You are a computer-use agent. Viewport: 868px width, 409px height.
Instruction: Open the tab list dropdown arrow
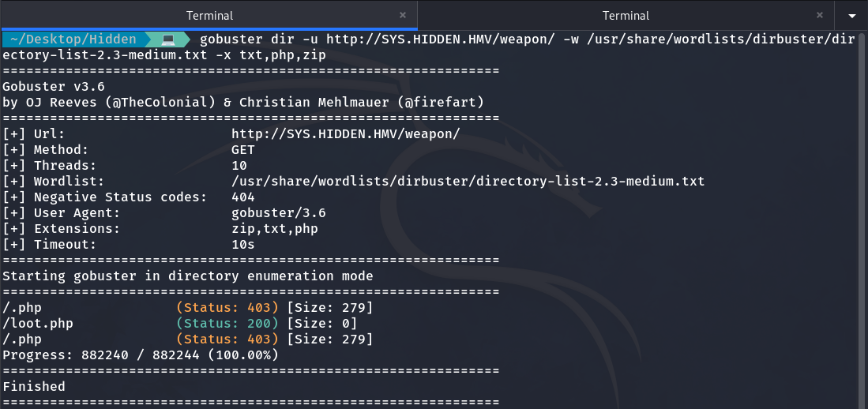click(851, 16)
